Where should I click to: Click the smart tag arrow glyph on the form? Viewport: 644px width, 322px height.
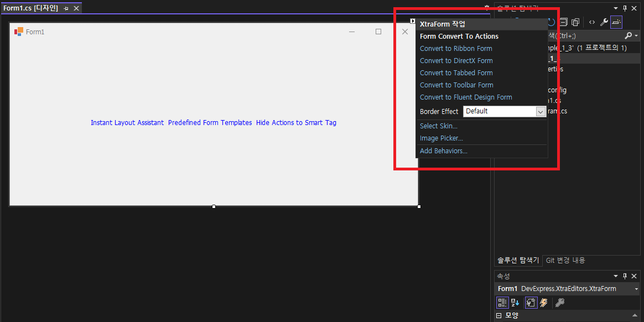point(413,21)
